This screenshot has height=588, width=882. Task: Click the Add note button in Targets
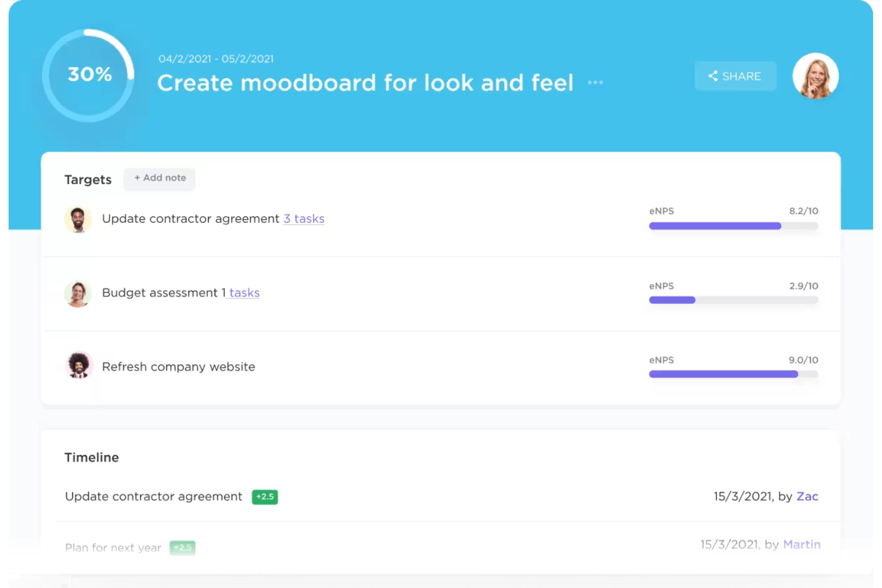point(159,178)
